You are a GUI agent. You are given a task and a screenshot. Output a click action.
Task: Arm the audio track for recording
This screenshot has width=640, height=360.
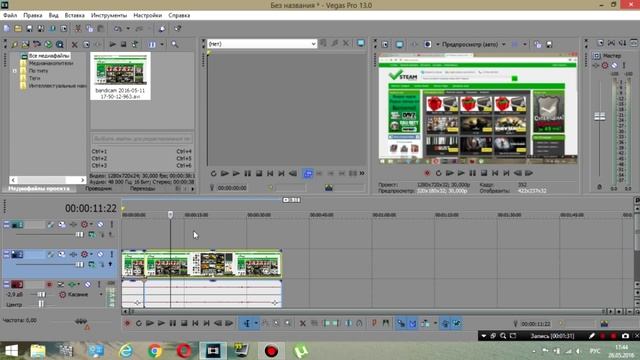pos(49,284)
